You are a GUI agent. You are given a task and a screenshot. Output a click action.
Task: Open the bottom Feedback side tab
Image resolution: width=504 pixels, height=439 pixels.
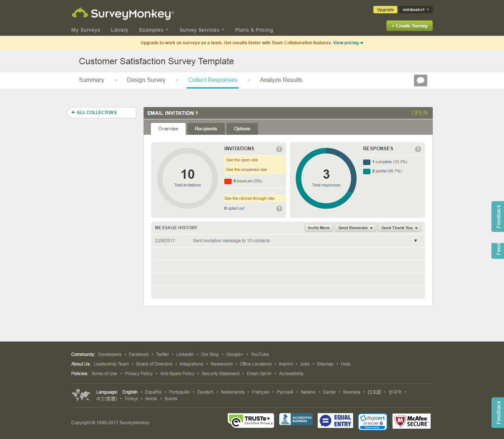498,412
